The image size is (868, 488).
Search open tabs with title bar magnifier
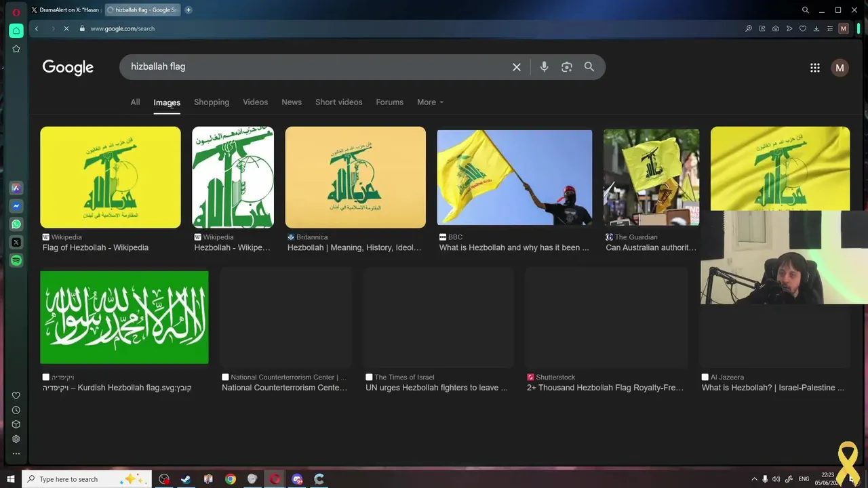(x=806, y=10)
